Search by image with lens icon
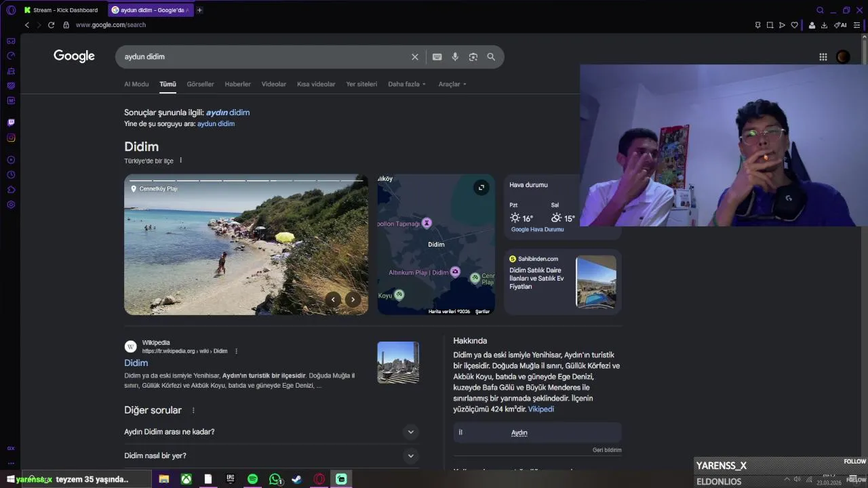The height and width of the screenshot is (488, 868). [473, 57]
